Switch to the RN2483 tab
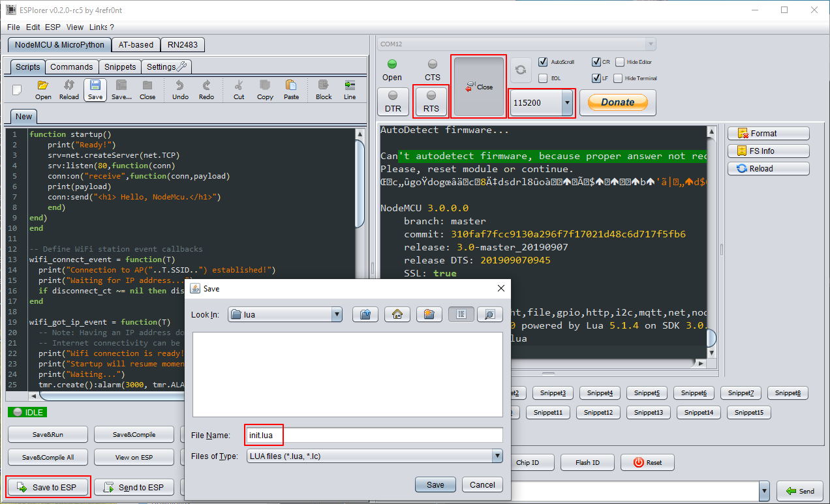Image resolution: width=830 pixels, height=504 pixels. [x=182, y=45]
